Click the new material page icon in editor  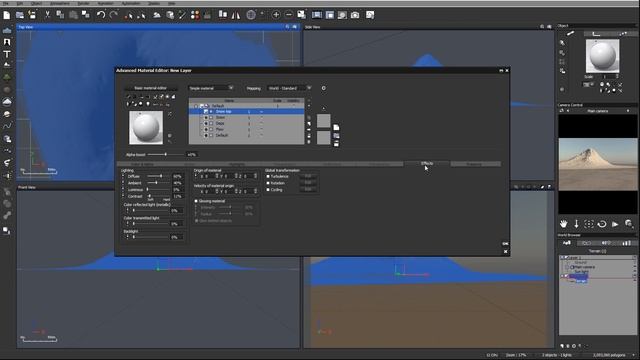(336, 127)
